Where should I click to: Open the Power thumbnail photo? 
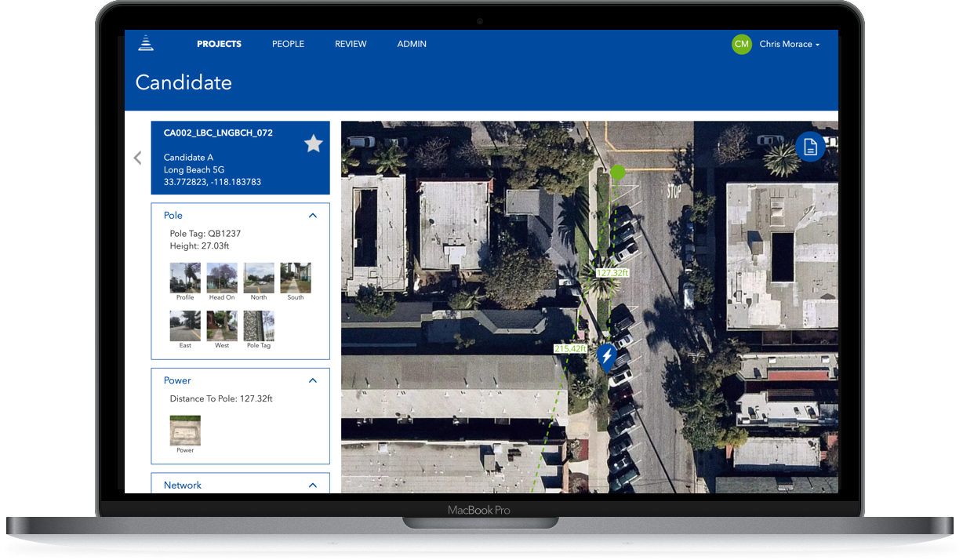click(185, 431)
